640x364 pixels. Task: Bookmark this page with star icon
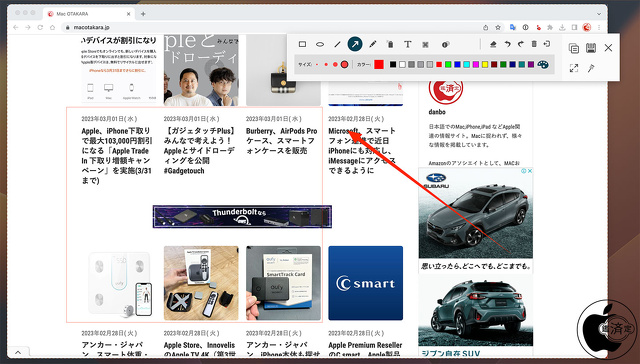point(498,27)
